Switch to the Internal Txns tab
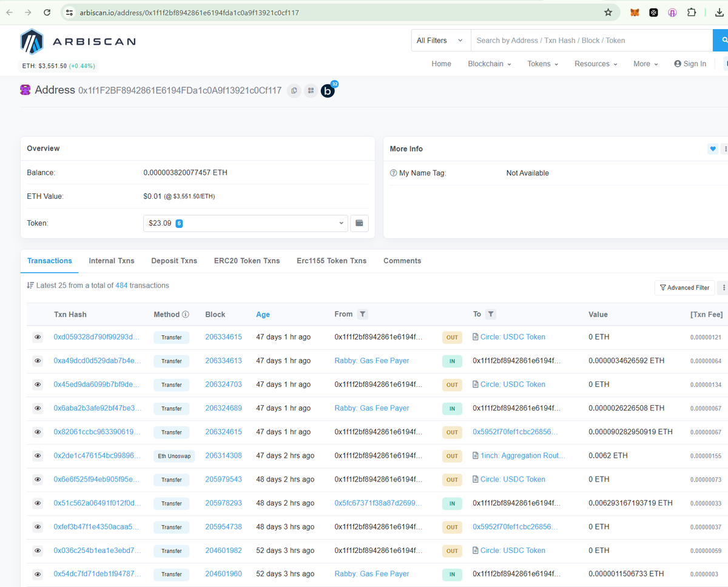The image size is (728, 587). 112,261
